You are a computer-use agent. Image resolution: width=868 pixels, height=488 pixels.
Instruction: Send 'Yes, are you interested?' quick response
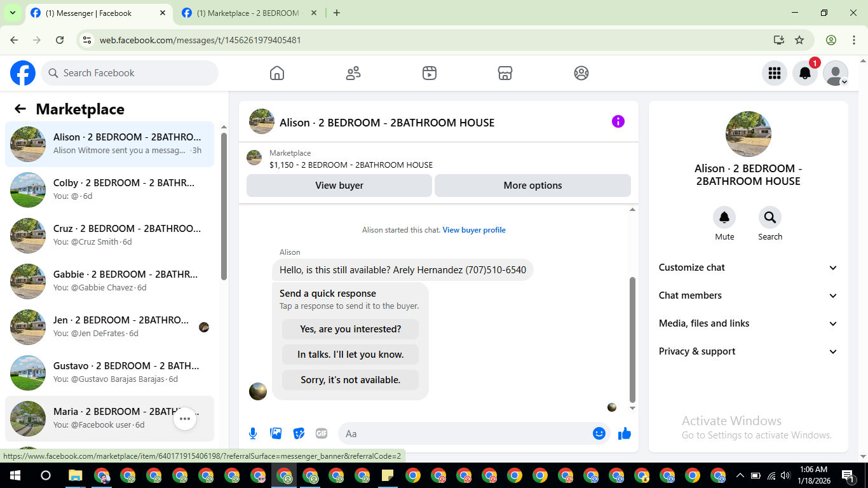pyautogui.click(x=350, y=329)
